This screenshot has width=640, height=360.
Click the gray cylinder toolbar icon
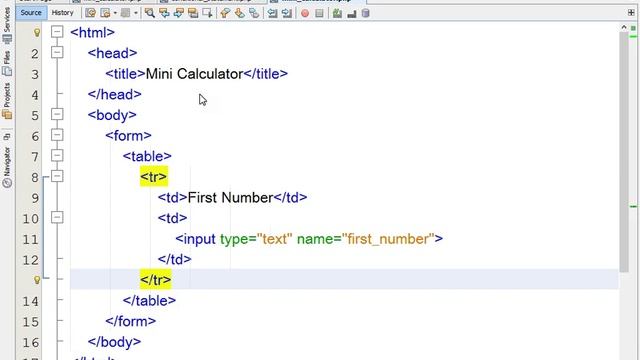(x=365, y=13)
